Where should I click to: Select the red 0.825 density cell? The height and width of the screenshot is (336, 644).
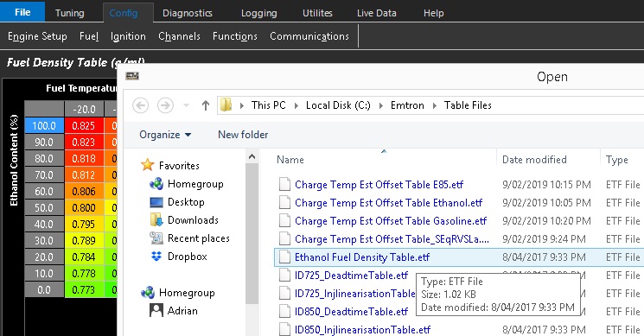click(84, 125)
